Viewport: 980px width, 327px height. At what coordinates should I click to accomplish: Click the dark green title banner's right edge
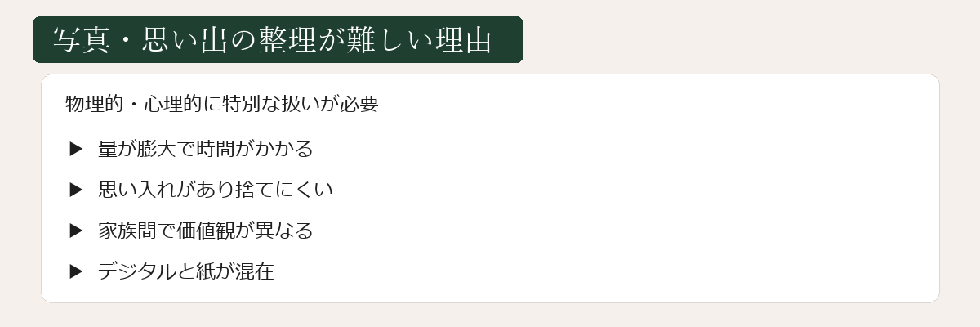pyautogui.click(x=520, y=39)
